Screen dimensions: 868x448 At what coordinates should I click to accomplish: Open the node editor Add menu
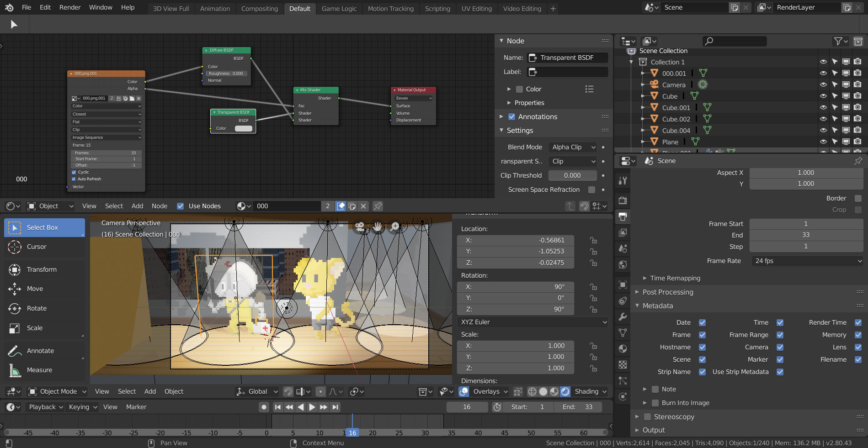click(137, 206)
